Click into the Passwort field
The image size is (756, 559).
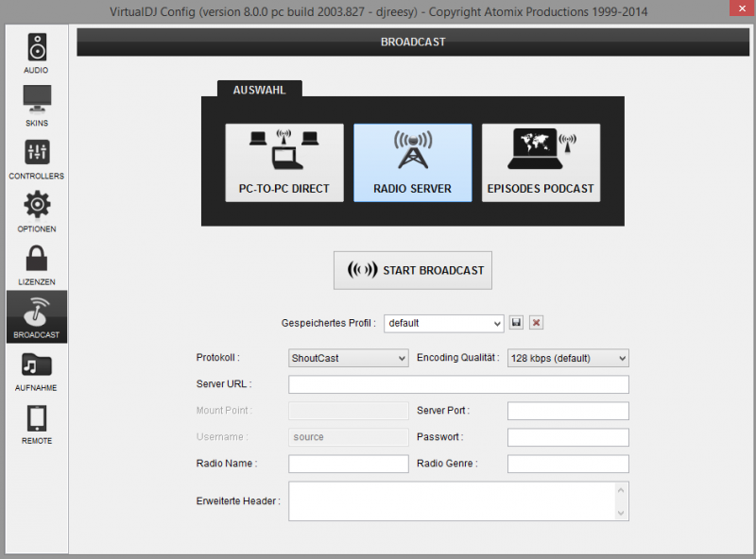point(568,437)
